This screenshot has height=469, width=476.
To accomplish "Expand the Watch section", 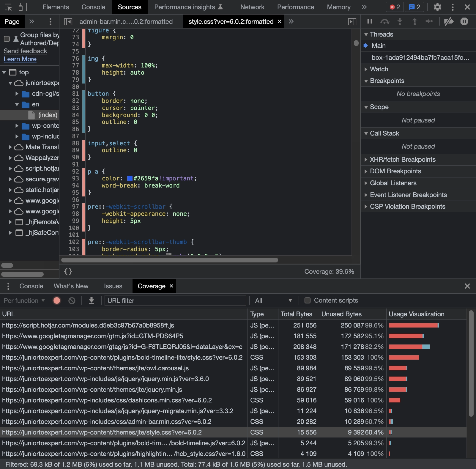I will 418,69.
